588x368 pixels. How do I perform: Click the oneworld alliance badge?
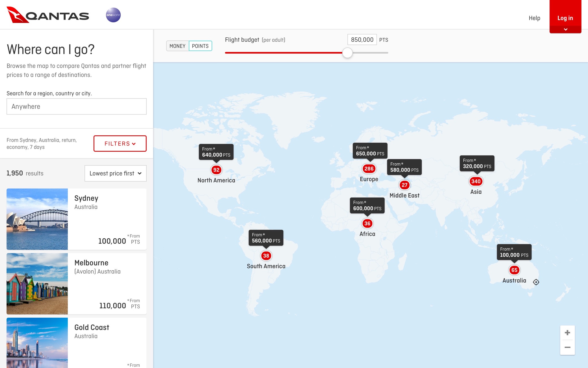pyautogui.click(x=113, y=15)
